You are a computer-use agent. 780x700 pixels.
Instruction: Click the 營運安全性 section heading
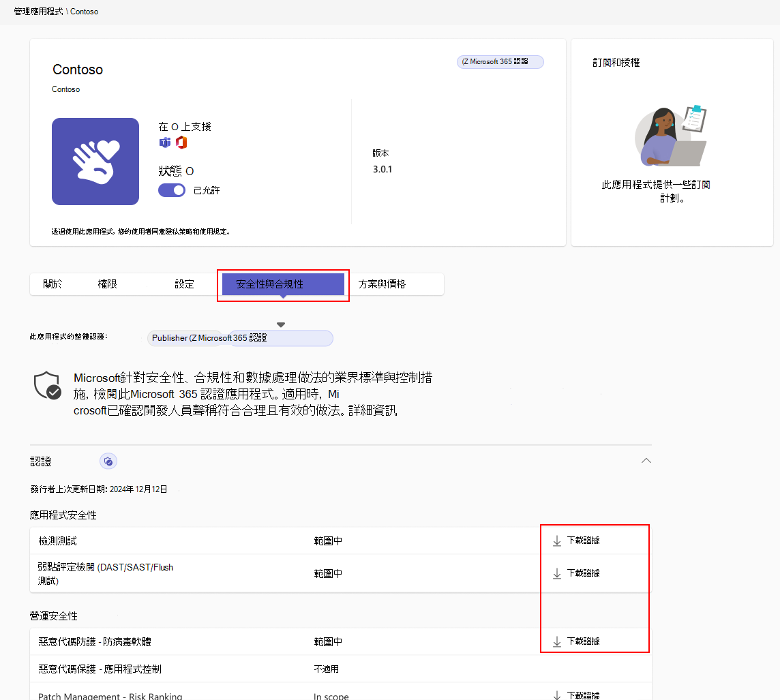point(54,616)
